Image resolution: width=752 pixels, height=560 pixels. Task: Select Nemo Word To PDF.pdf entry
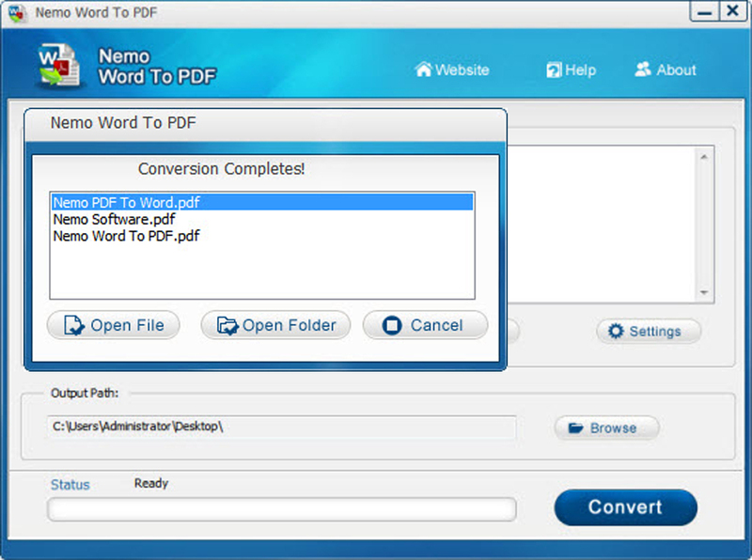pyautogui.click(x=262, y=236)
